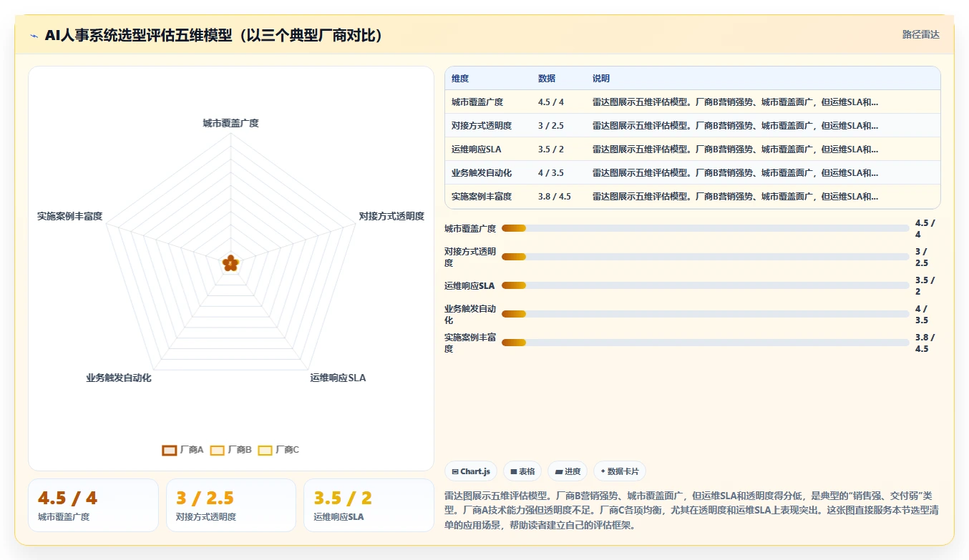Open the 4.5 / 4 城市覆盖广度 card

[93, 505]
